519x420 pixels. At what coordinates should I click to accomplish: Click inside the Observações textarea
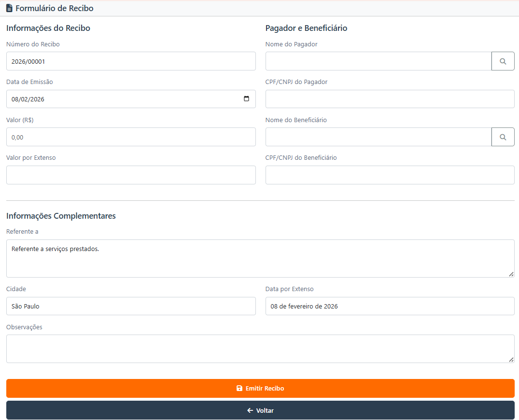click(x=260, y=349)
